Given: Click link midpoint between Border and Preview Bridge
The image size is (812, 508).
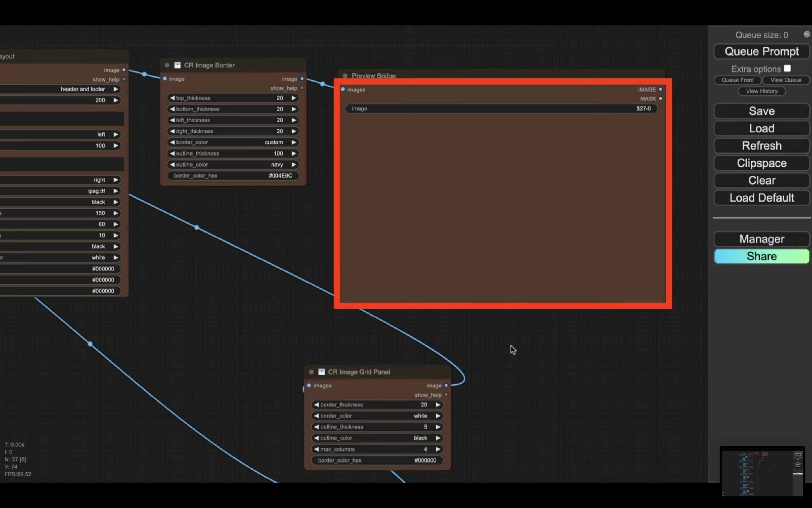Looking at the screenshot, I should pos(323,84).
